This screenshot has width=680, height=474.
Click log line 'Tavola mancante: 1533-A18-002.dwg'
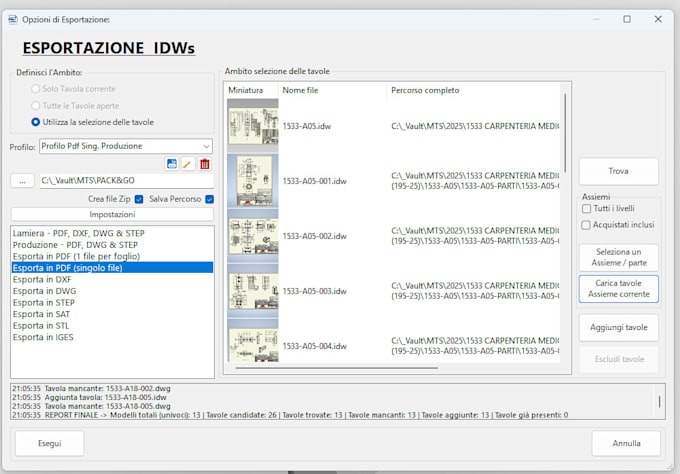91,389
